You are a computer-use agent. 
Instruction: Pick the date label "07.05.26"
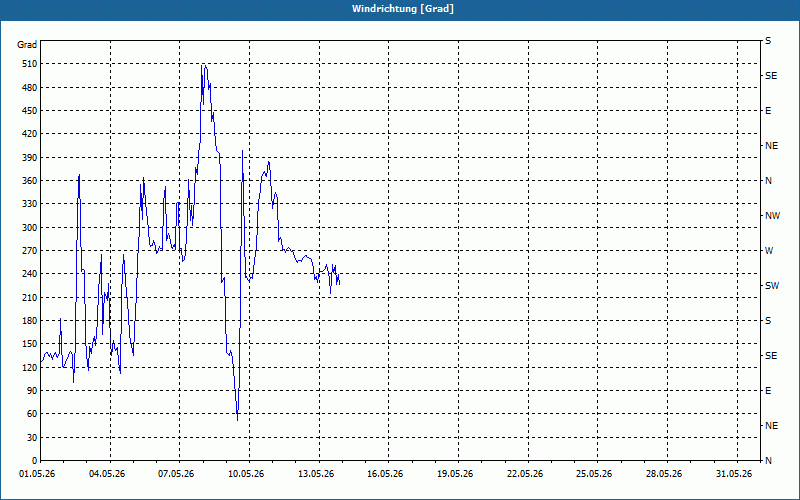pyautogui.click(x=176, y=474)
